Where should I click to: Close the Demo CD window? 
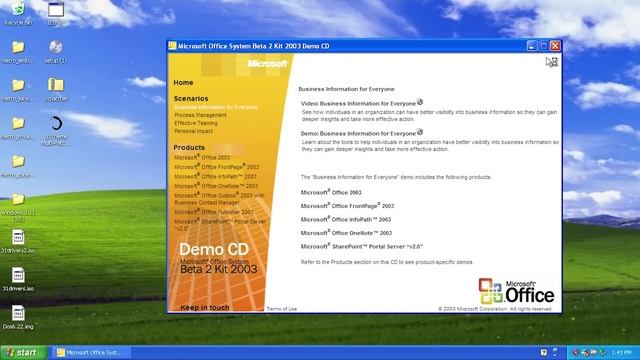click(555, 46)
